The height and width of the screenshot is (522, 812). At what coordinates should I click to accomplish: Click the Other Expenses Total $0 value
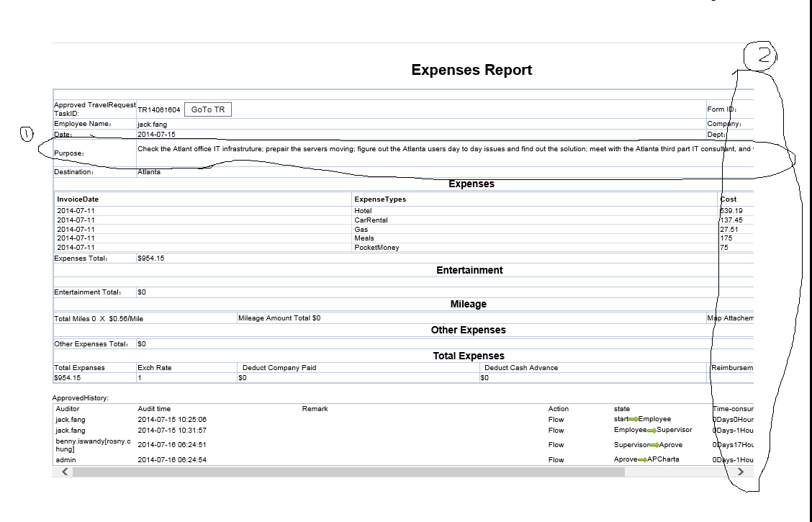(x=141, y=344)
